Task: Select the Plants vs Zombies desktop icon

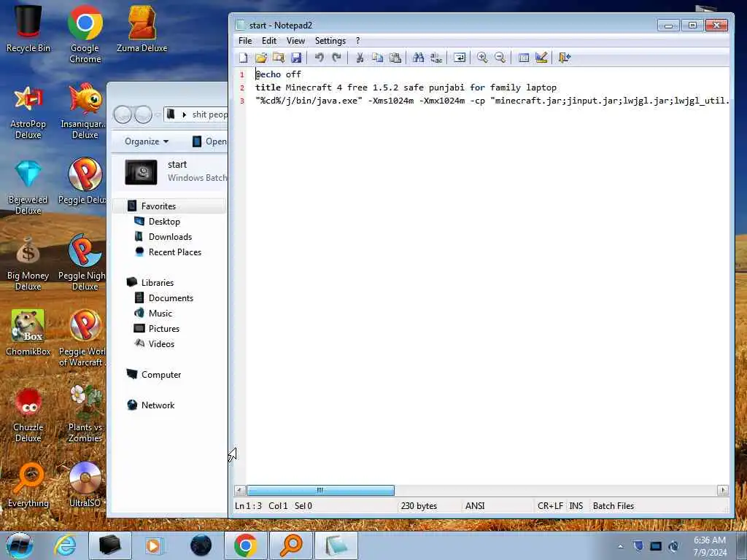Action: (x=85, y=414)
